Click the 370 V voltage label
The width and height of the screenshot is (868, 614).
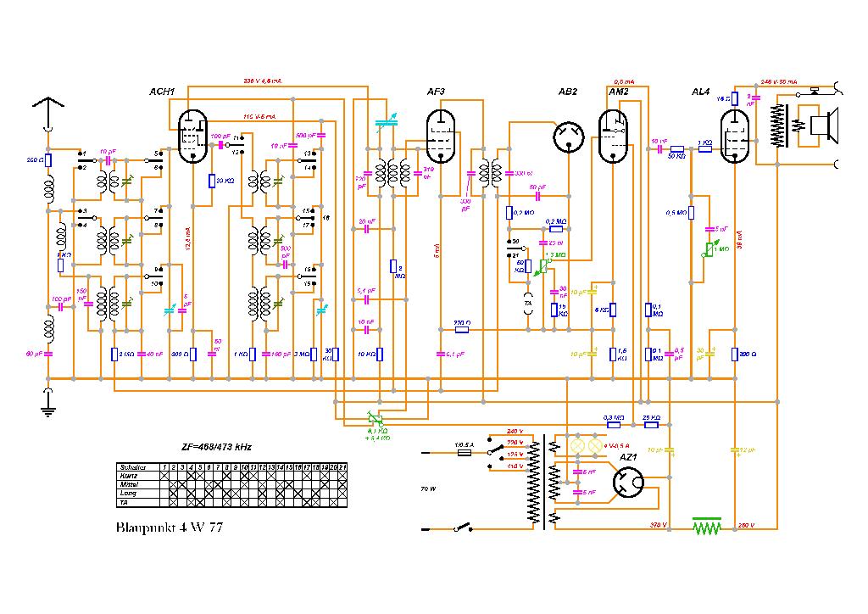click(658, 525)
